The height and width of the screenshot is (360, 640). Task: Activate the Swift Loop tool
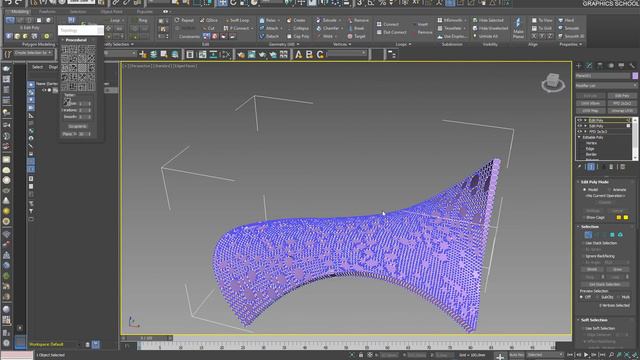237,20
